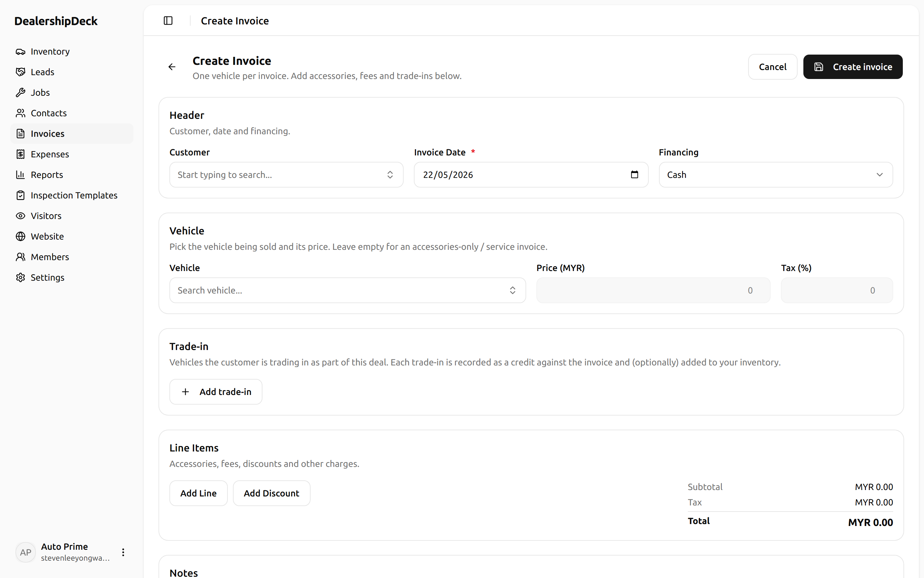The height and width of the screenshot is (578, 924).
Task: Click the Inspection Templates clipboard icon
Action: click(x=21, y=195)
